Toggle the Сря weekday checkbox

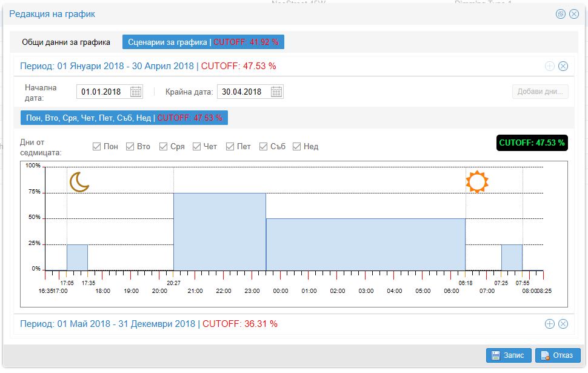click(163, 146)
